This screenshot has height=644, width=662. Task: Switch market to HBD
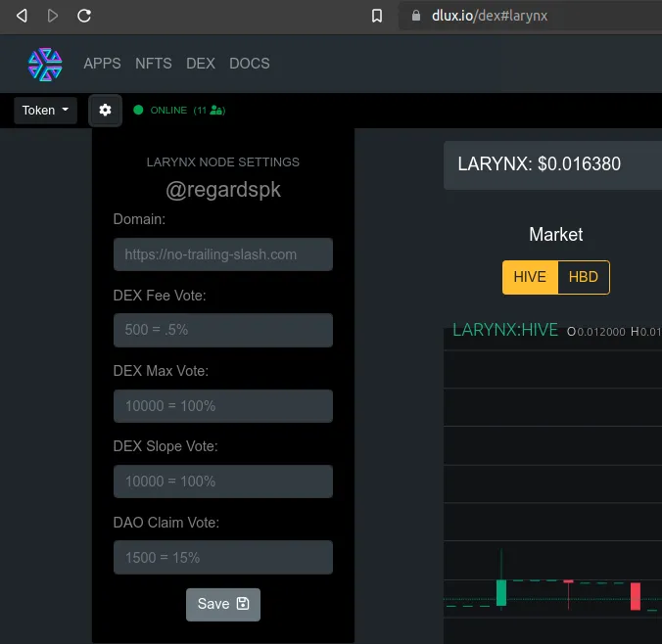coord(584,277)
